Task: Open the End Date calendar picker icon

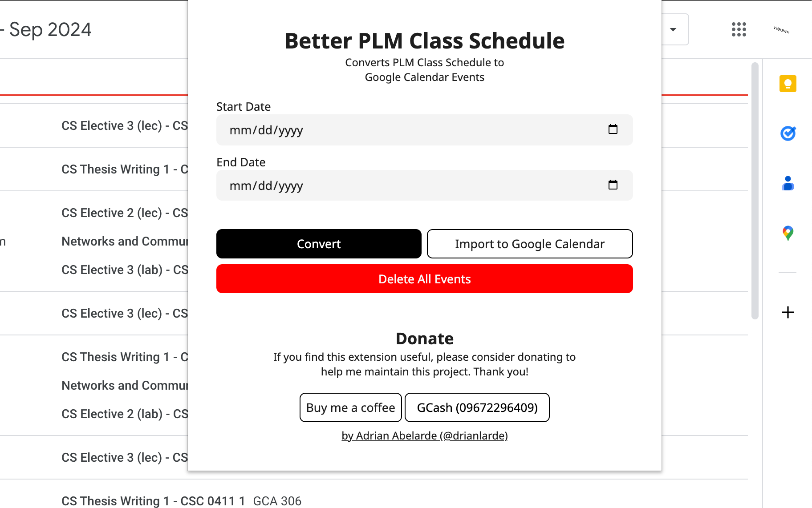Action: click(613, 185)
